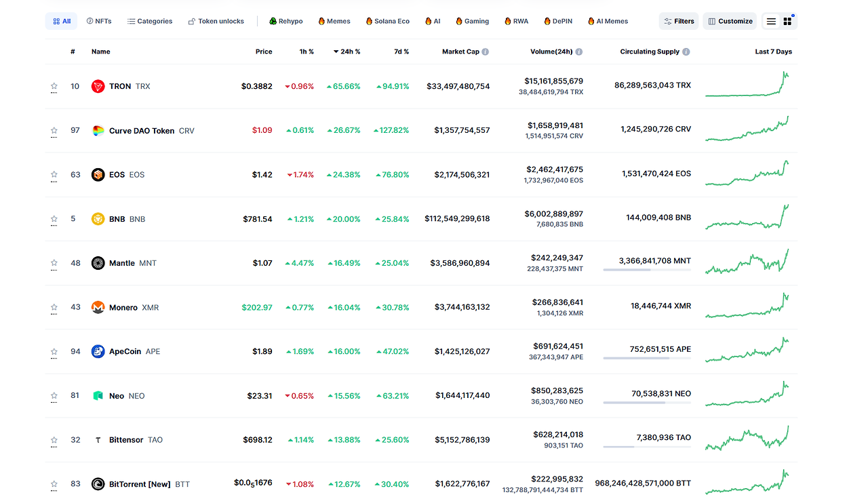This screenshot has height=501, width=868.
Task: Star Monero to add to watchlist
Action: tap(54, 307)
